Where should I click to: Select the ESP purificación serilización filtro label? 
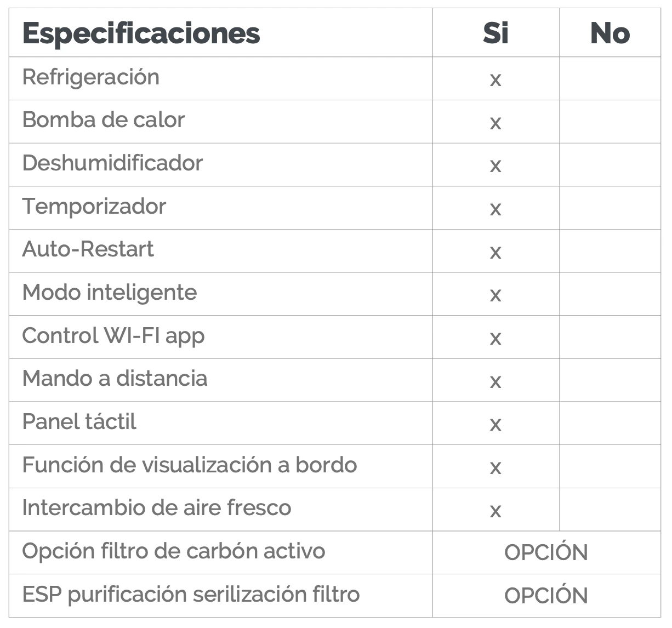(191, 595)
